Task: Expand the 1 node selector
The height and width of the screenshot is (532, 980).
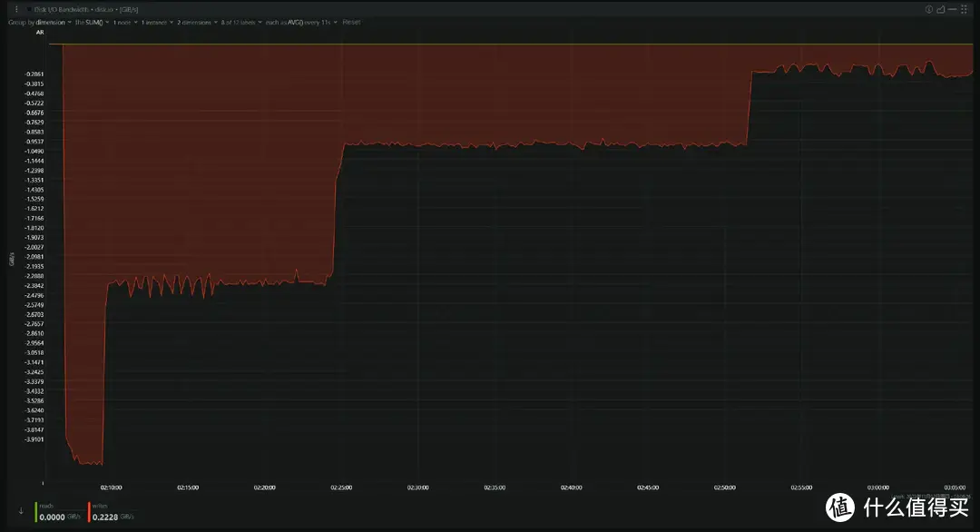Action: [125, 23]
